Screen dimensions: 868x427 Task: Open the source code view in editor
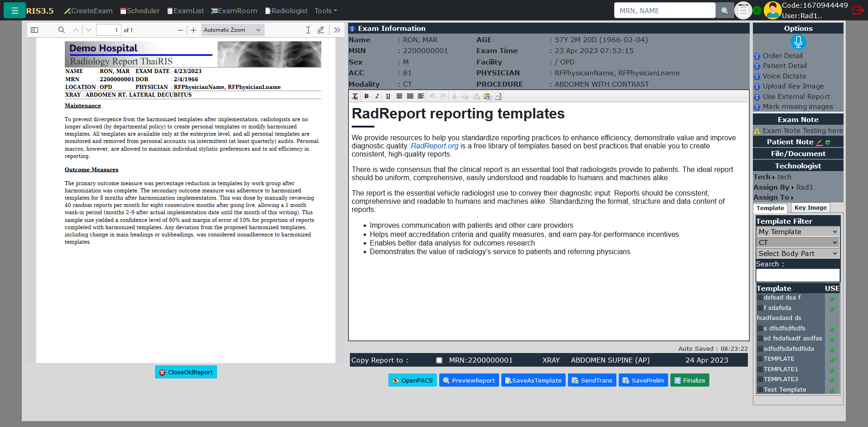coord(498,96)
